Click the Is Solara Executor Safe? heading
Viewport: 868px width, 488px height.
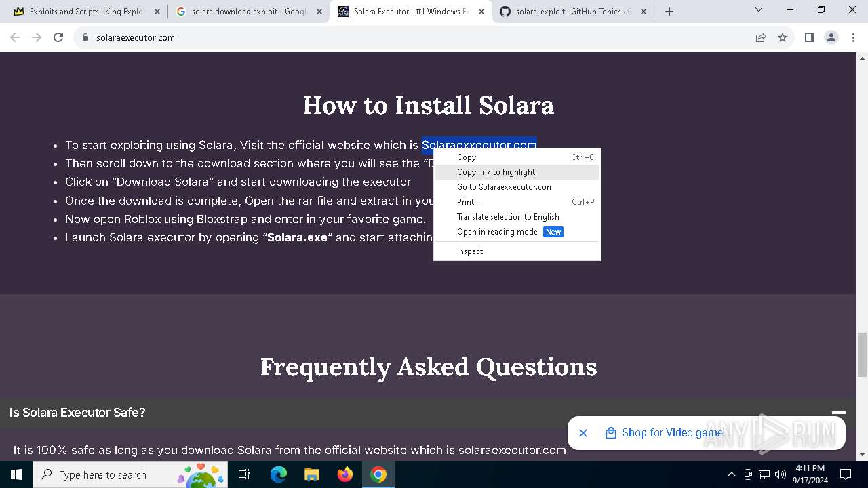[77, 412]
